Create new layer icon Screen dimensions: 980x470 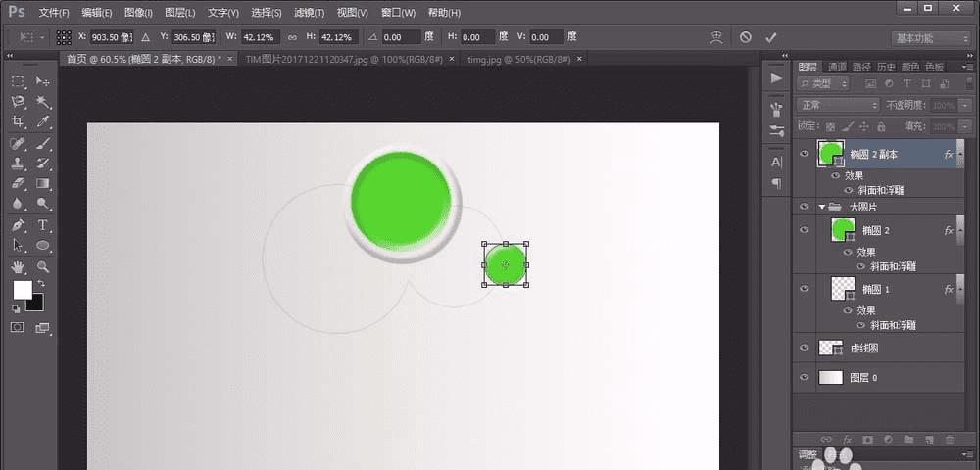click(x=929, y=440)
